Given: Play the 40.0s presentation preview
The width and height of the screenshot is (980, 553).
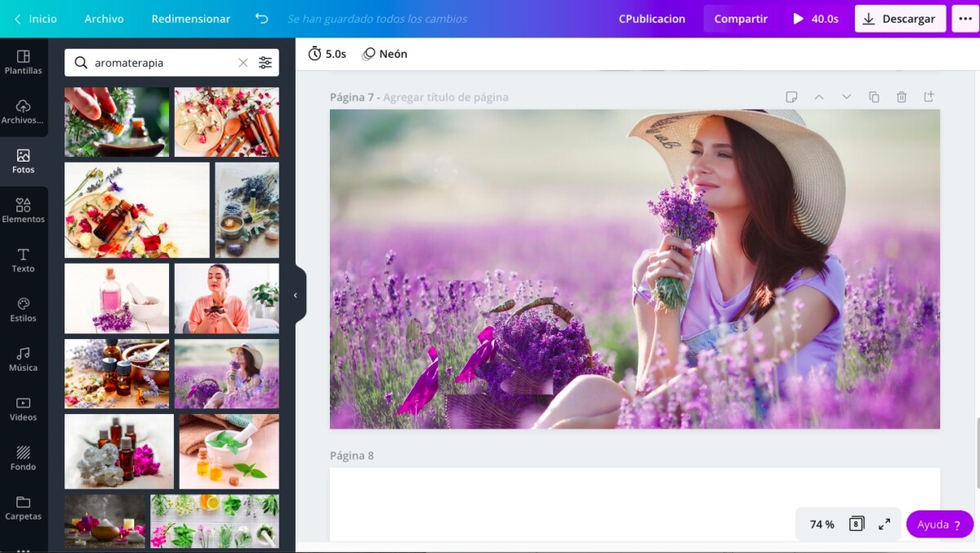Looking at the screenshot, I should pos(815,19).
